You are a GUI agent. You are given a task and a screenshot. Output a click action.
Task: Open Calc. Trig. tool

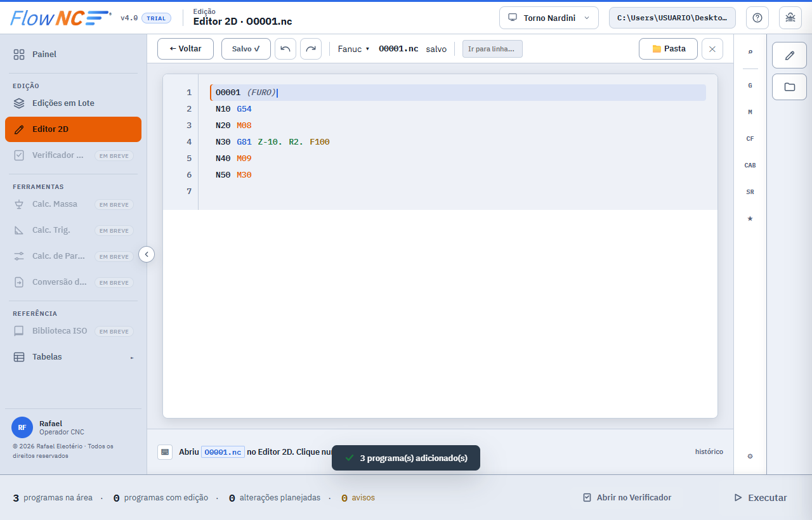point(73,230)
